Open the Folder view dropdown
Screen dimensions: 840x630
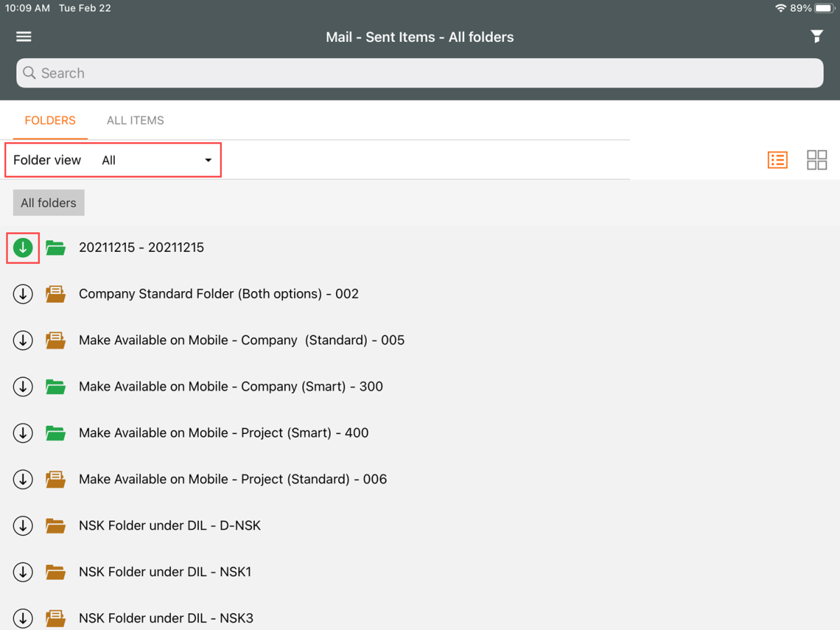pyautogui.click(x=155, y=160)
